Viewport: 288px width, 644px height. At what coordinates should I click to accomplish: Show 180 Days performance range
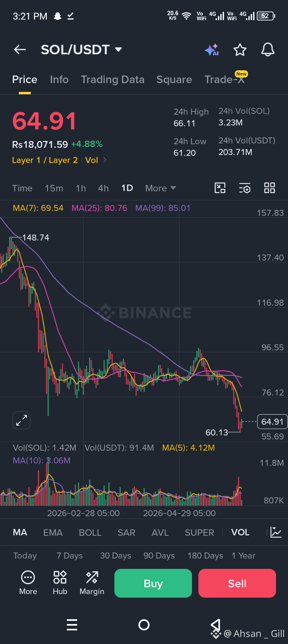[x=205, y=556]
